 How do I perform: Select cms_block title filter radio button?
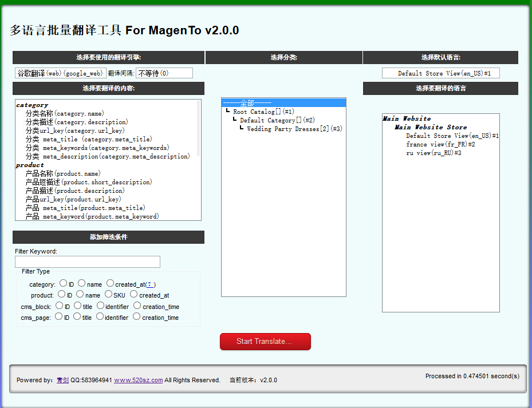77,305
